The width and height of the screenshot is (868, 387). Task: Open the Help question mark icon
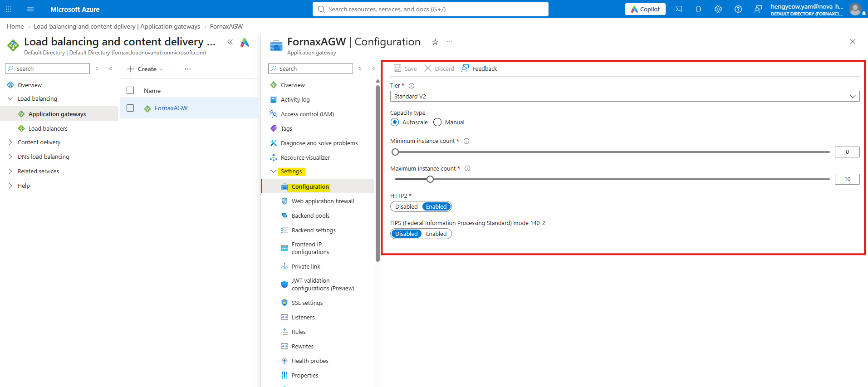(738, 9)
